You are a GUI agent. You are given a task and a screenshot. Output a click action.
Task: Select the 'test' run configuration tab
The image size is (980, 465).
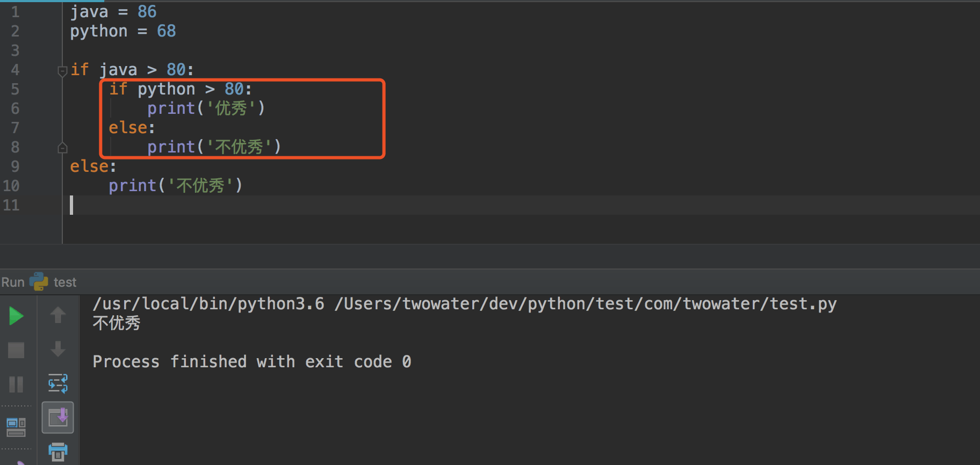point(64,282)
